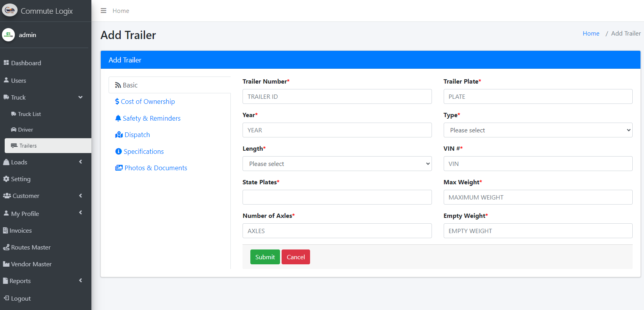Go to Users in the sidebar

[x=18, y=81]
